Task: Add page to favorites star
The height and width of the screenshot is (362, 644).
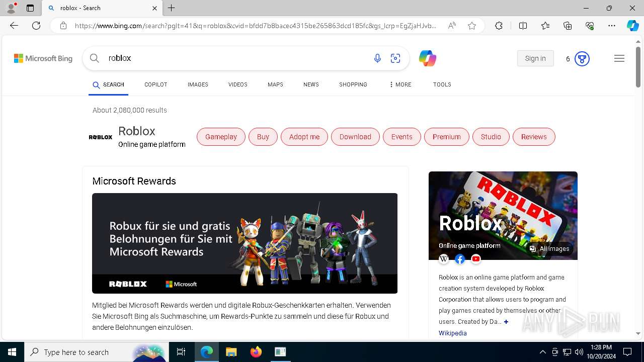Action: (x=472, y=26)
